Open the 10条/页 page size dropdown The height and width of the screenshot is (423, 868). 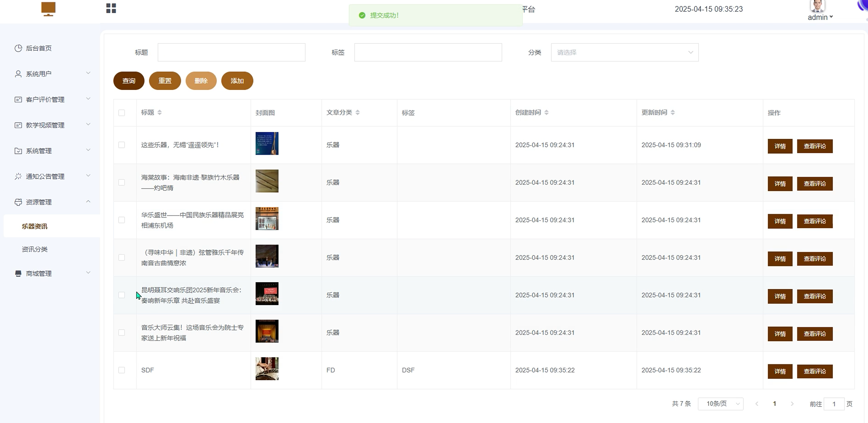click(720, 404)
